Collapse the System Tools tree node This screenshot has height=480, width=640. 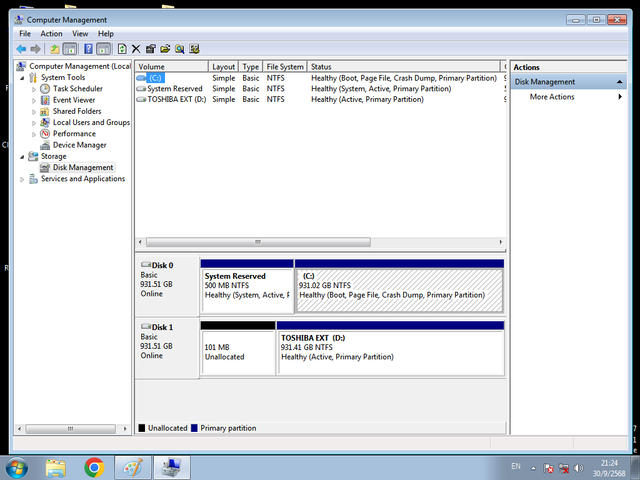pyautogui.click(x=22, y=78)
